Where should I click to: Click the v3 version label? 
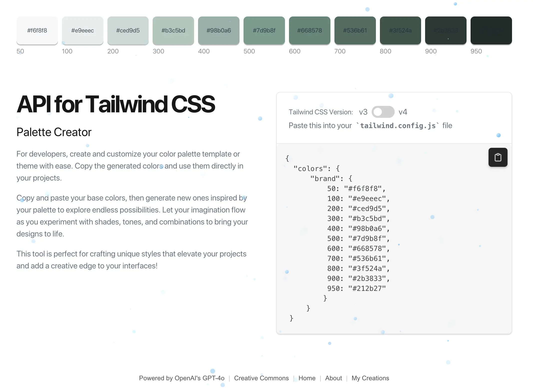coord(363,112)
